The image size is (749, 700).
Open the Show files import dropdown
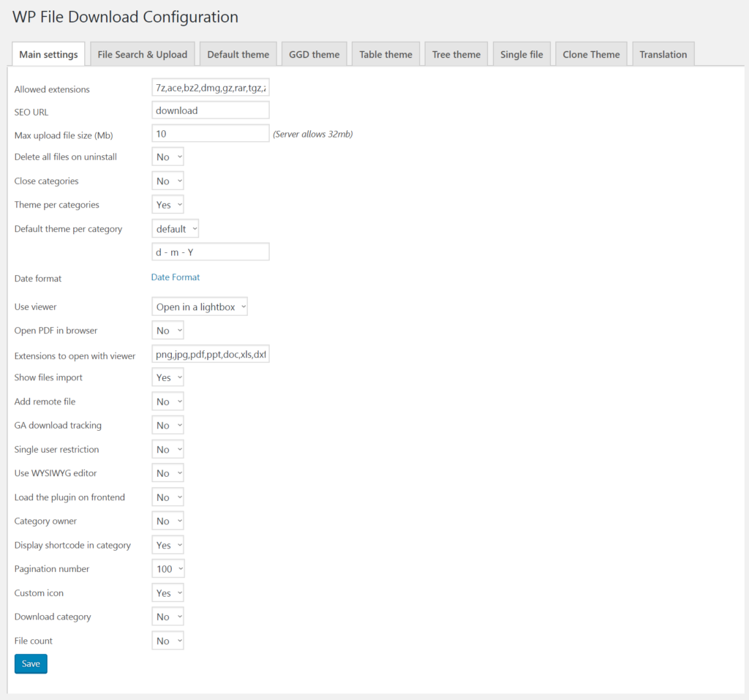coord(168,377)
